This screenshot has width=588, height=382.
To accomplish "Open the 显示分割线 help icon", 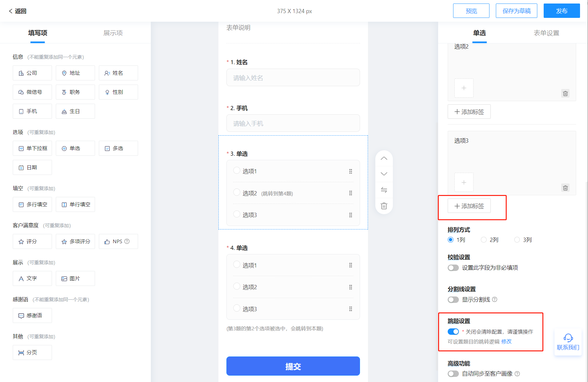I will point(495,299).
